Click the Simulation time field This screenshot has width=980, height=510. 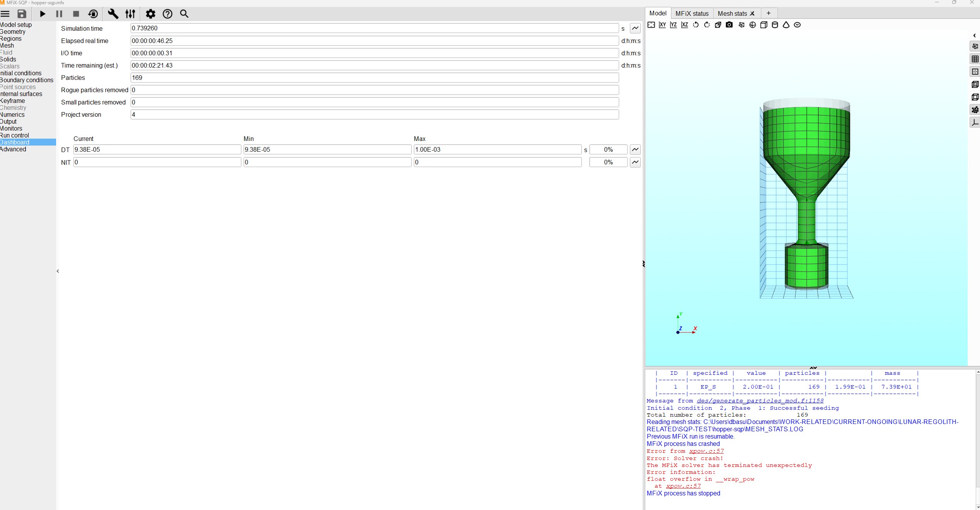pyautogui.click(x=374, y=28)
